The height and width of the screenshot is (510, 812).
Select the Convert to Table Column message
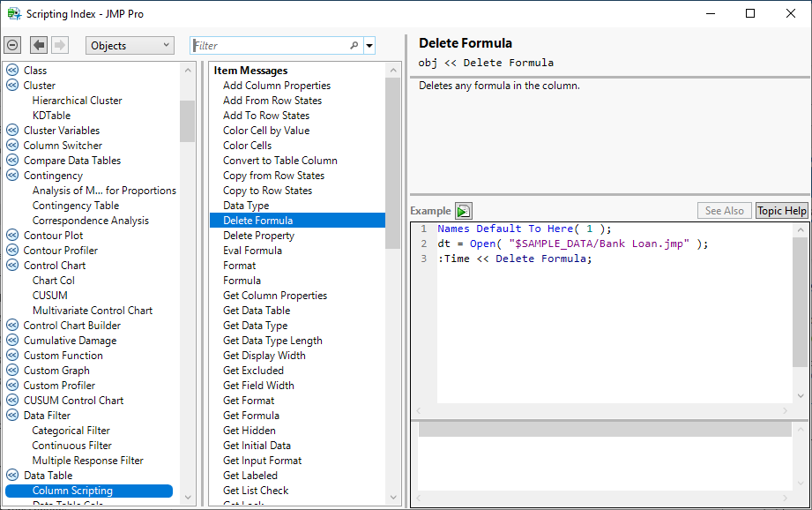pos(280,161)
